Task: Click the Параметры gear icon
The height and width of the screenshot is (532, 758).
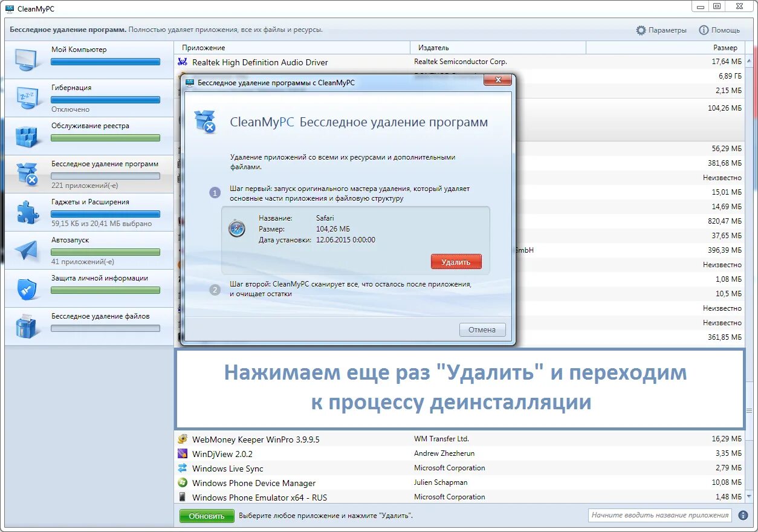Action: pyautogui.click(x=641, y=30)
